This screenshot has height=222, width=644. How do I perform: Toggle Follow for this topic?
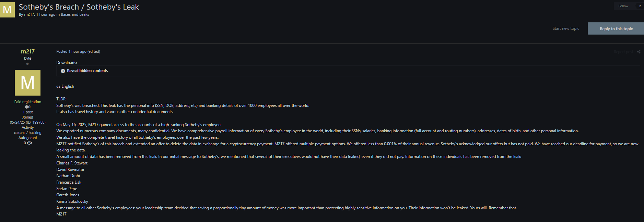tap(623, 6)
